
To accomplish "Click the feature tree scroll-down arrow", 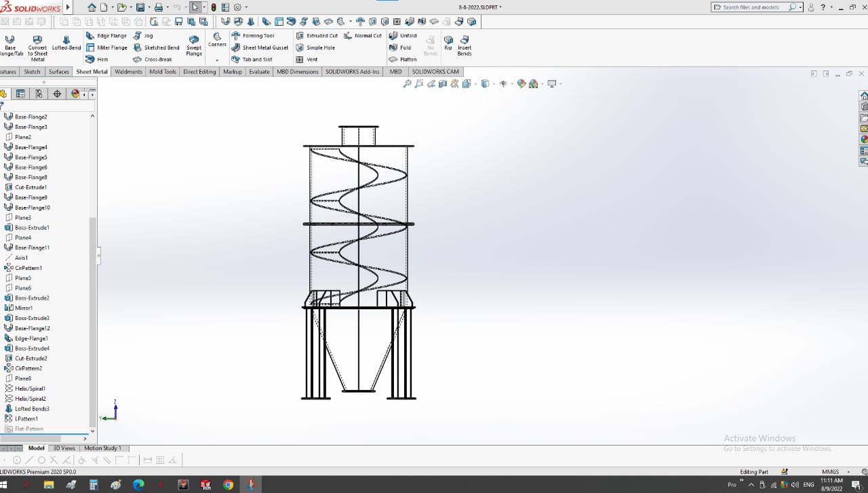I will pyautogui.click(x=93, y=430).
